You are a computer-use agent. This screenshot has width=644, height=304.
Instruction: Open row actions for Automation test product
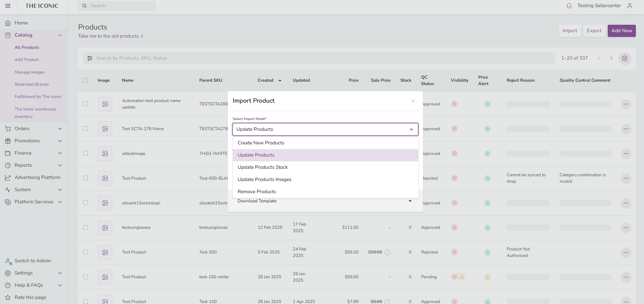click(x=626, y=104)
